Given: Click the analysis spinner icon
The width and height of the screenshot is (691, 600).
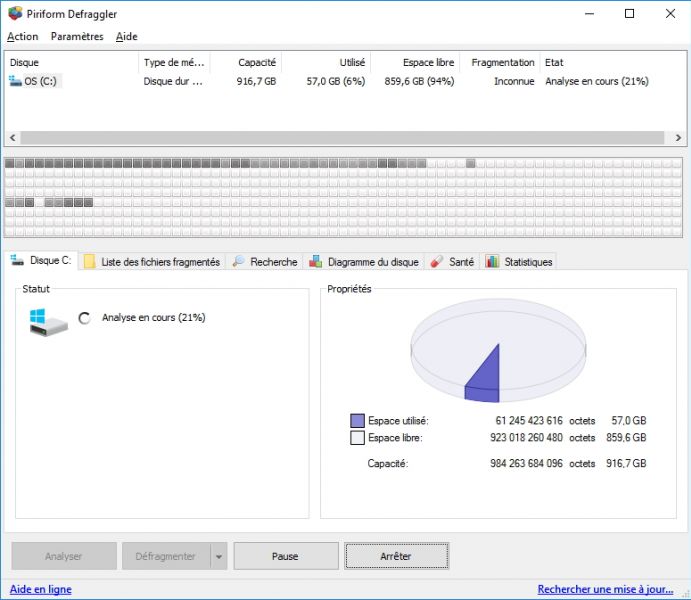Looking at the screenshot, I should 84,318.
